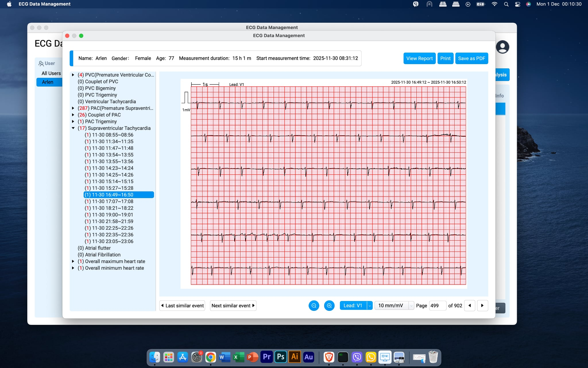Open Photoshop from the dock
The height and width of the screenshot is (368, 588).
[x=281, y=357]
